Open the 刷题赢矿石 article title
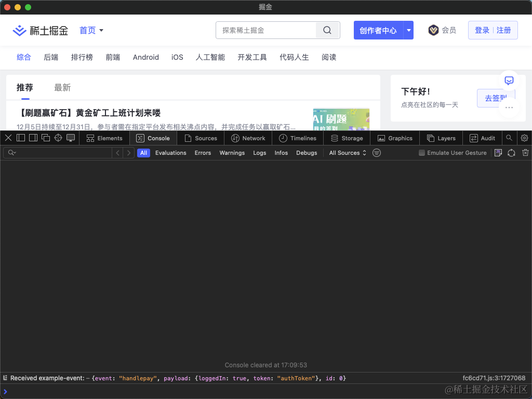This screenshot has height=399, width=532. point(88,113)
